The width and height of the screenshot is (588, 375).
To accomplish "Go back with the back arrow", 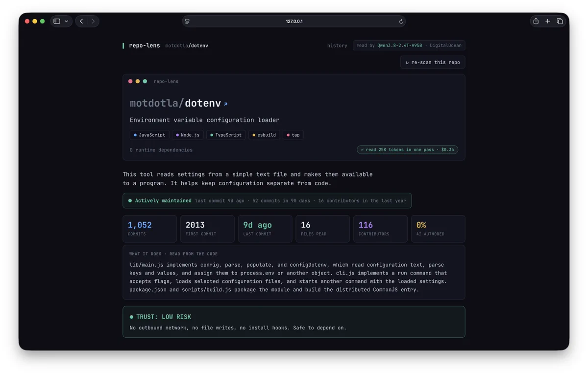I will pos(81,21).
